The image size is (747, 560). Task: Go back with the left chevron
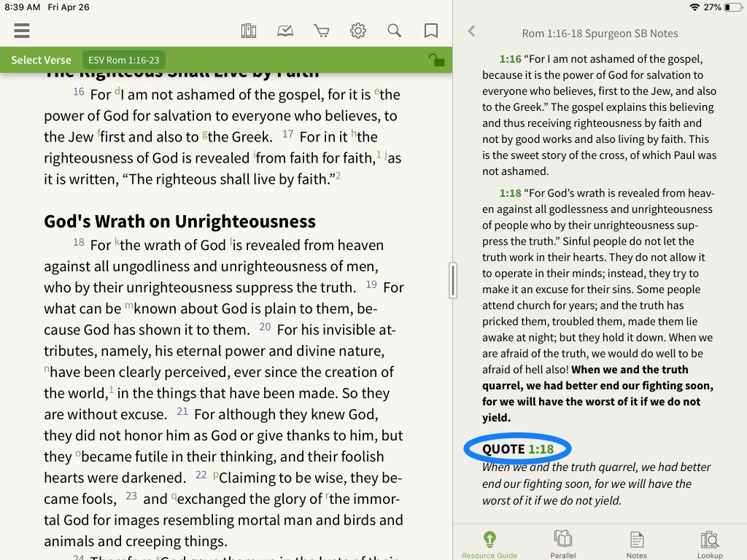(471, 31)
